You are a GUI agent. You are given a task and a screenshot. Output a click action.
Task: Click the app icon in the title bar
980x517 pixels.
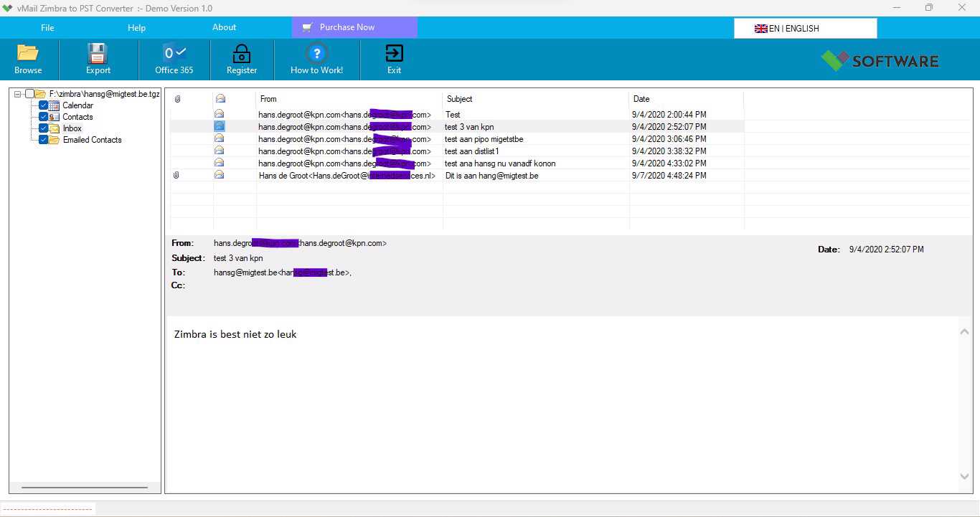[x=8, y=8]
